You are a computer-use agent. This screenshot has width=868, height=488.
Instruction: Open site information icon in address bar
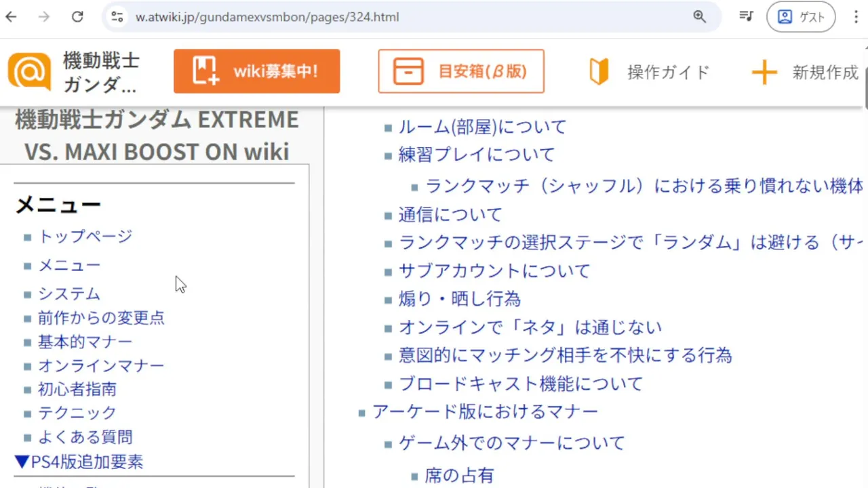click(117, 17)
